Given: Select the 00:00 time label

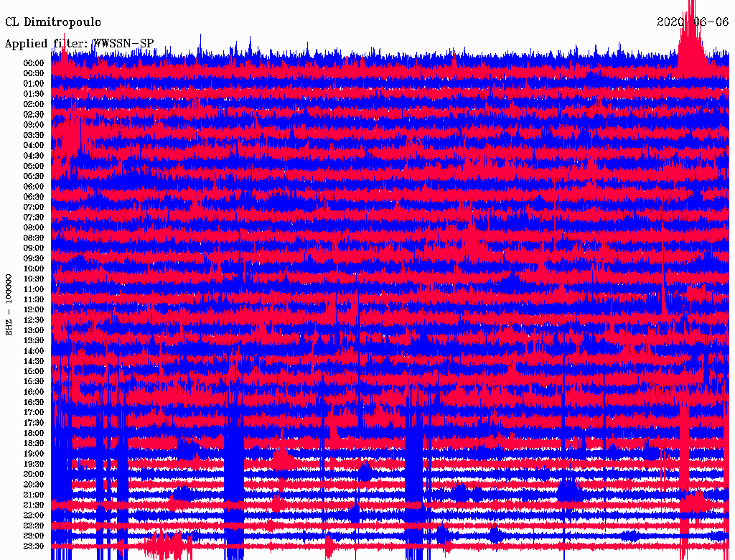Looking at the screenshot, I should [34, 63].
